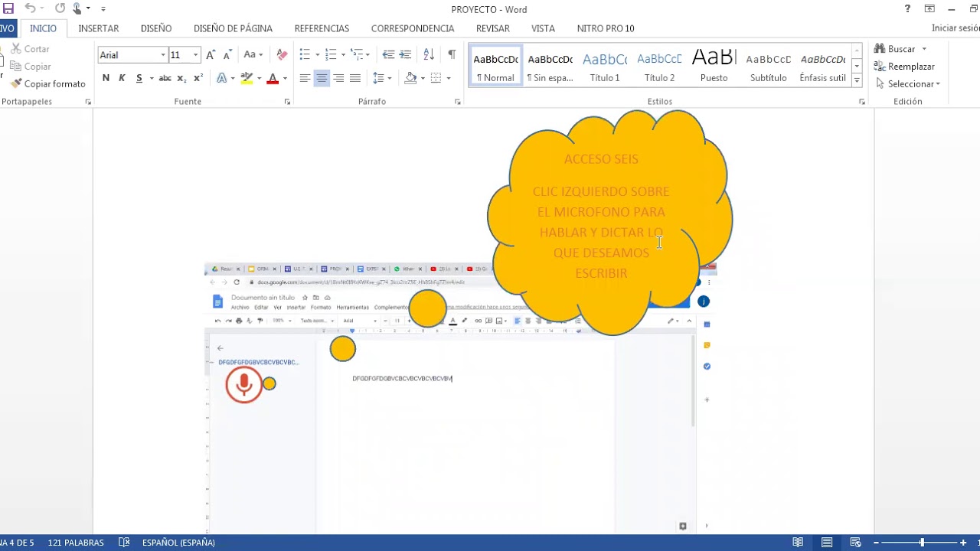This screenshot has width=980, height=551.
Task: Open the DISEÑO DE PÁGINA tab
Action: [233, 28]
